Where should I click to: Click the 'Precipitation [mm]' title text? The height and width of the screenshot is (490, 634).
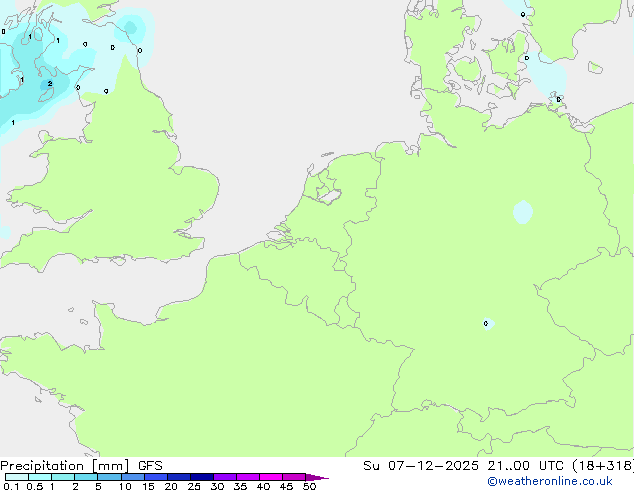(x=65, y=466)
